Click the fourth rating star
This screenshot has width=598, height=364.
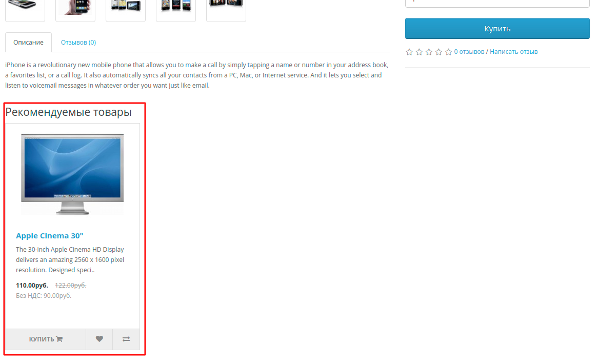point(438,52)
